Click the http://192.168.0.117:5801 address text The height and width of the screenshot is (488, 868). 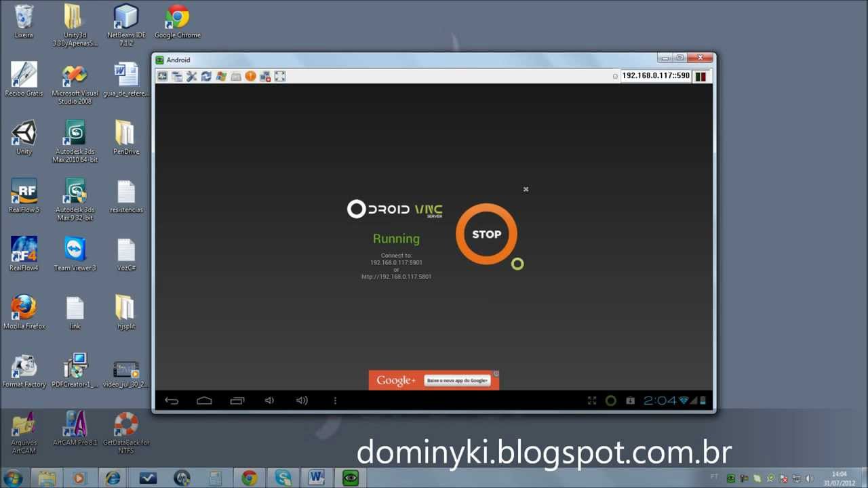pyautogui.click(x=397, y=277)
